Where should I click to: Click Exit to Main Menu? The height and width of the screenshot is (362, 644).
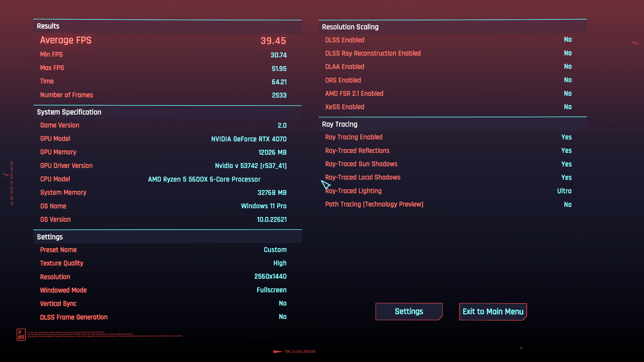pos(493,312)
